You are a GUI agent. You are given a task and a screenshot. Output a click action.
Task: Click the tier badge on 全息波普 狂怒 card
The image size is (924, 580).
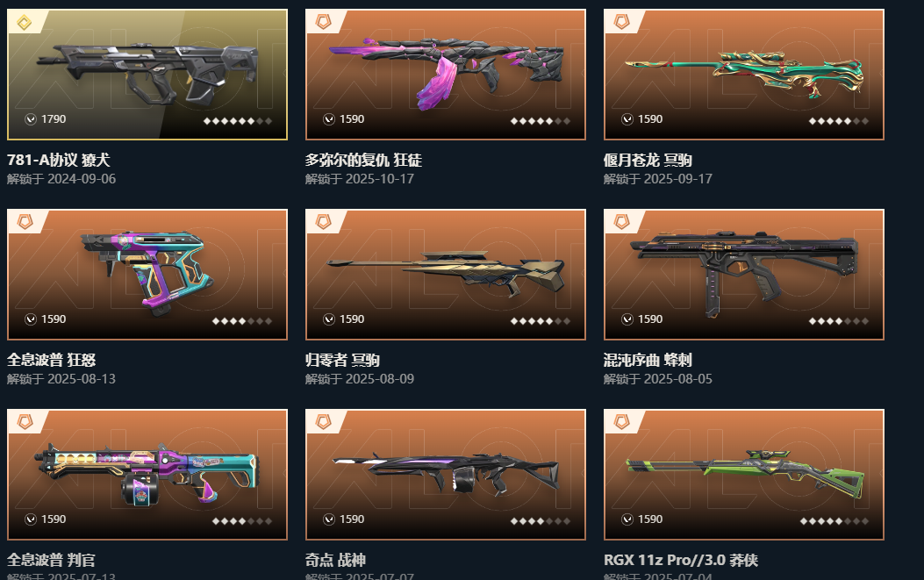coord(25,222)
